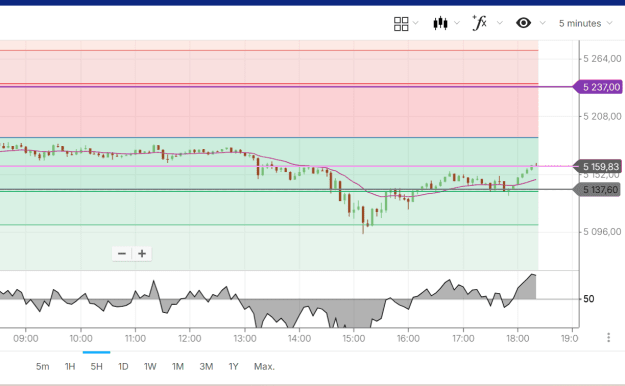Select the 1H time range
This screenshot has width=625, height=386.
point(70,366)
